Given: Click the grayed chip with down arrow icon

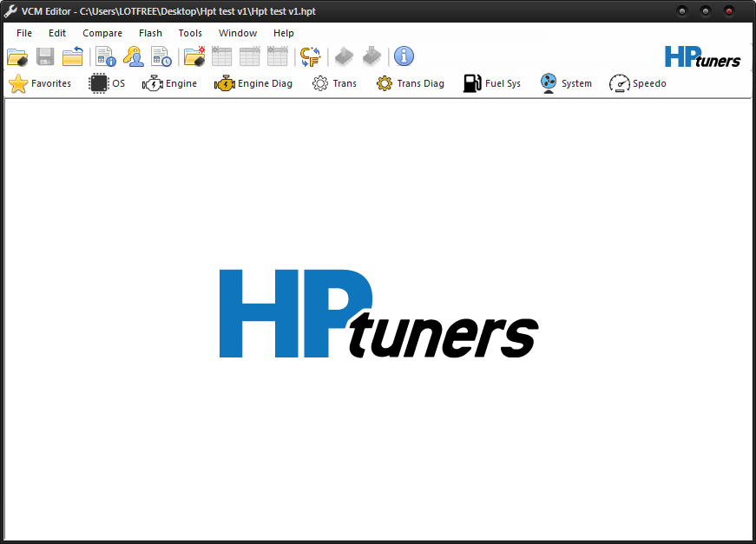Looking at the screenshot, I should [372, 57].
